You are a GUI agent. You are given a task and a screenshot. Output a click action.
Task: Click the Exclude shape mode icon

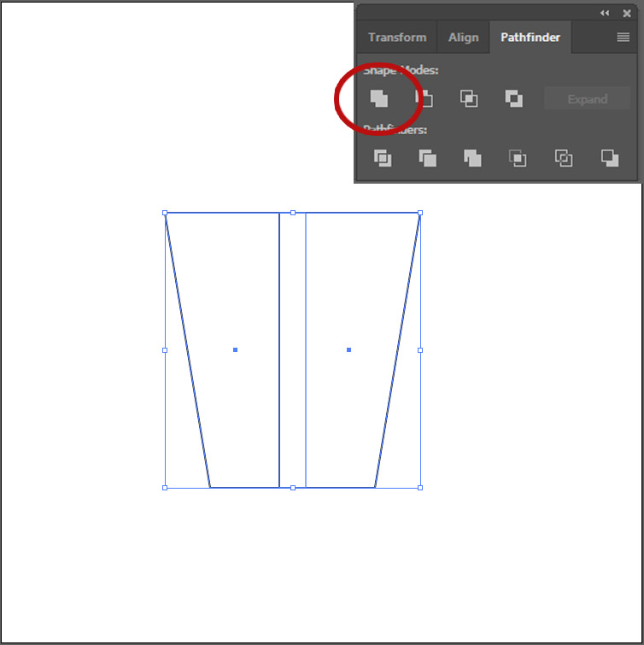coord(513,99)
